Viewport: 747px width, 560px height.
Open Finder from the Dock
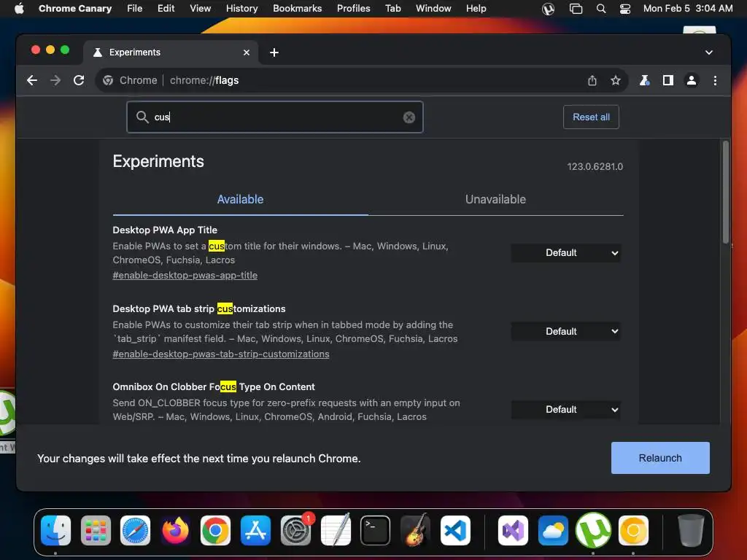55,530
